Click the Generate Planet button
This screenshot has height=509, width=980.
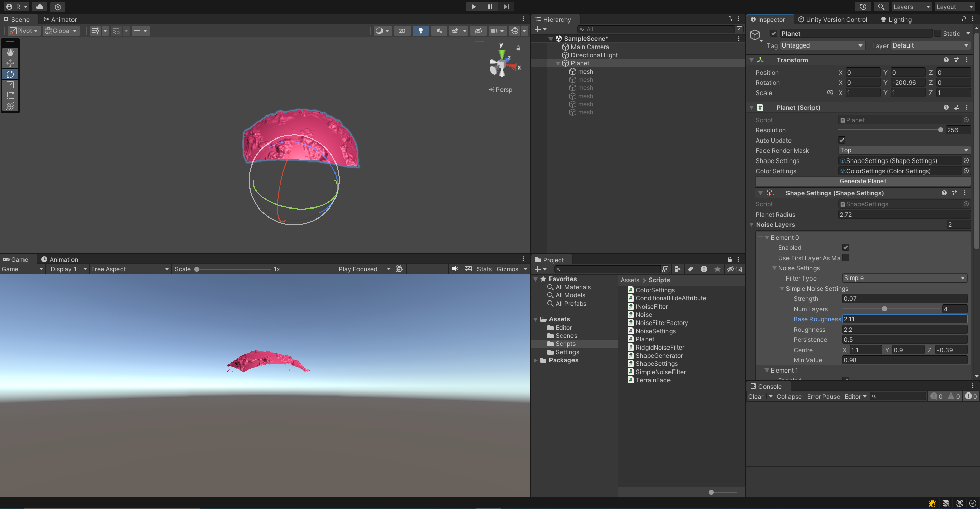(863, 181)
